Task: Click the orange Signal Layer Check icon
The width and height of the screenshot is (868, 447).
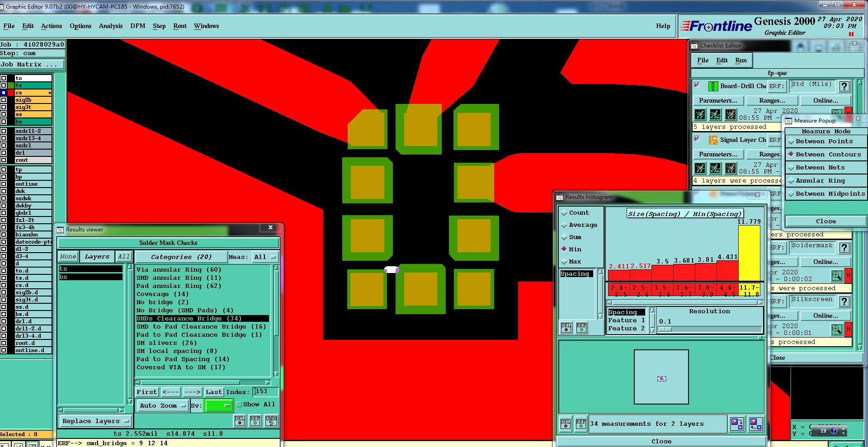Action: (713, 140)
